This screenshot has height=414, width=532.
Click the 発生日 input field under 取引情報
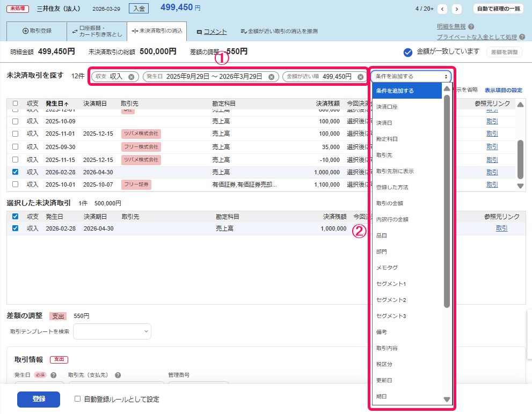39,383
